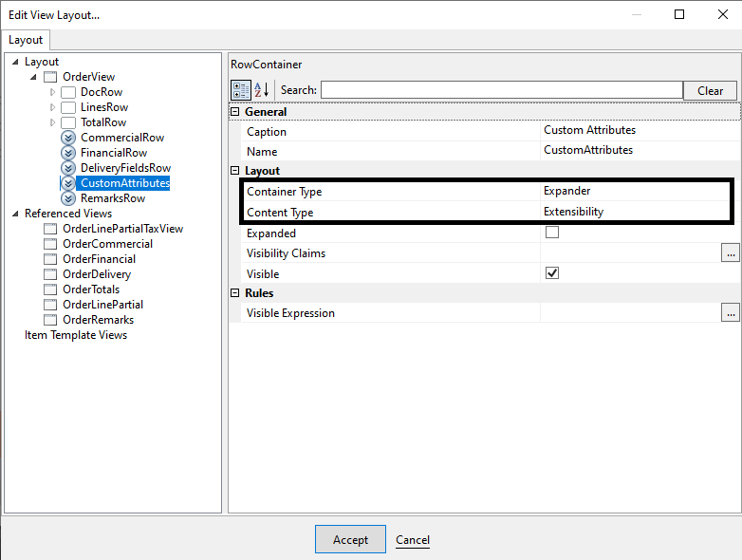Expand the LinesRow tree node
Viewport: 742px width, 560px height.
(x=52, y=107)
